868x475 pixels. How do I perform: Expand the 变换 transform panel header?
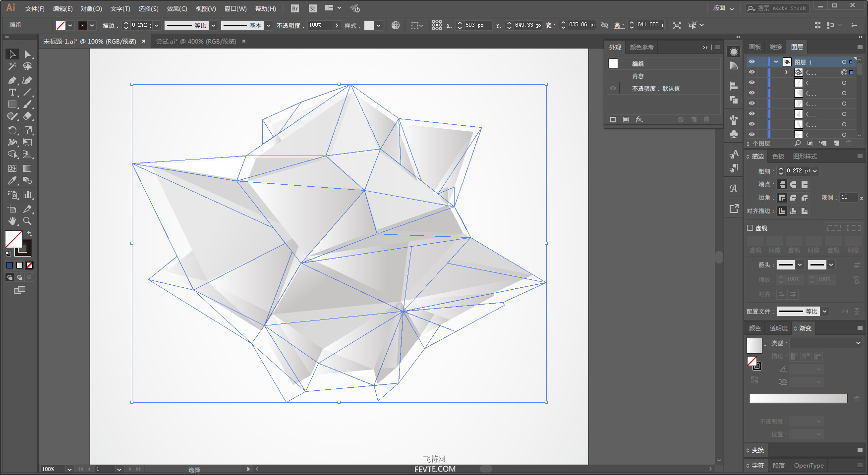[x=757, y=450]
